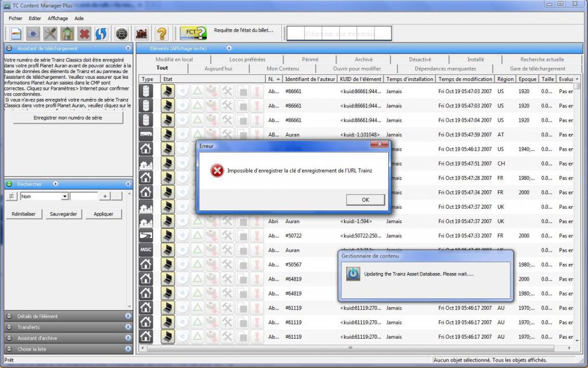
Task: Click the rail car type icon in the AT row
Action: [146, 135]
